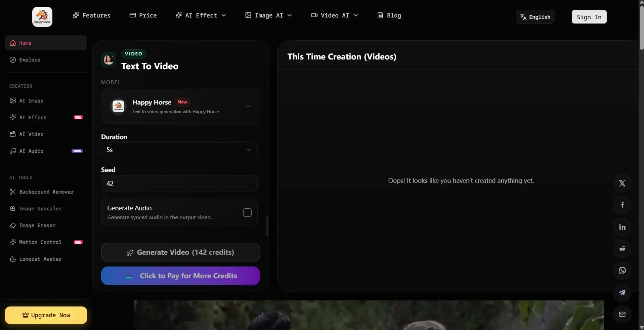Expand the AI Effect nav menu

(201, 15)
